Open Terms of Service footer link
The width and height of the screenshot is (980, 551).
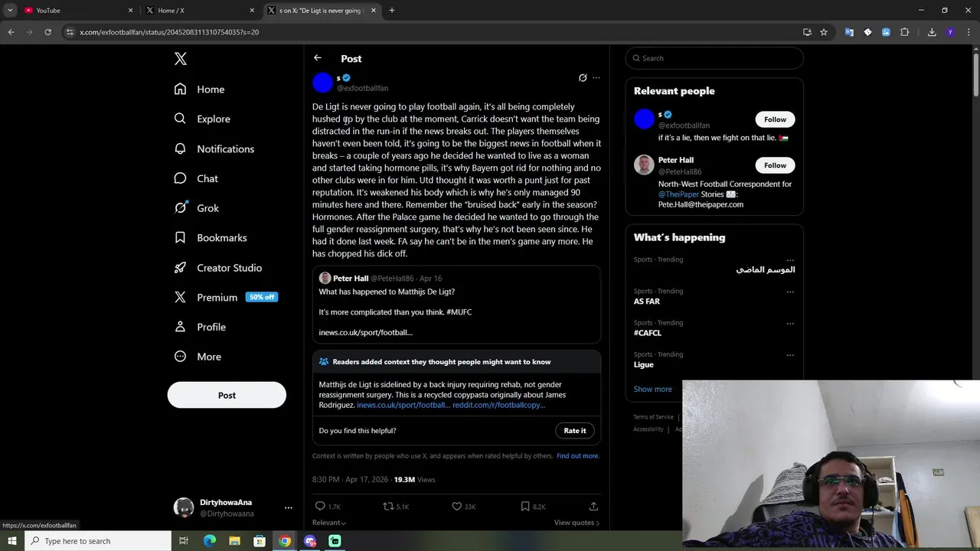click(653, 417)
